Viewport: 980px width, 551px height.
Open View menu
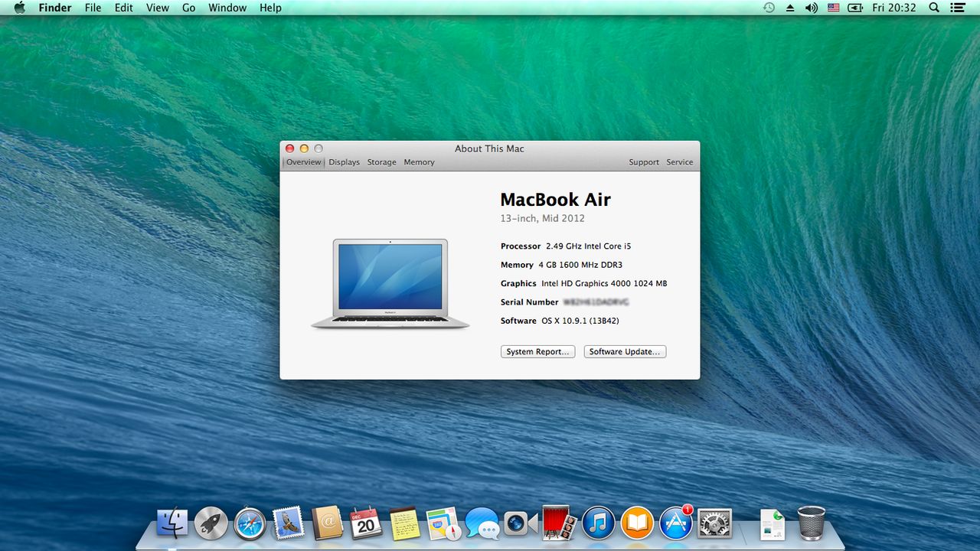pos(158,8)
